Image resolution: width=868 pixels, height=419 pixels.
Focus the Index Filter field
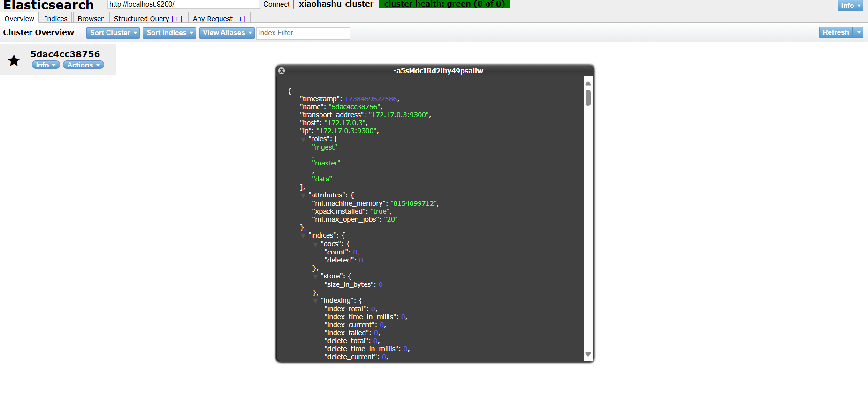pyautogui.click(x=303, y=33)
